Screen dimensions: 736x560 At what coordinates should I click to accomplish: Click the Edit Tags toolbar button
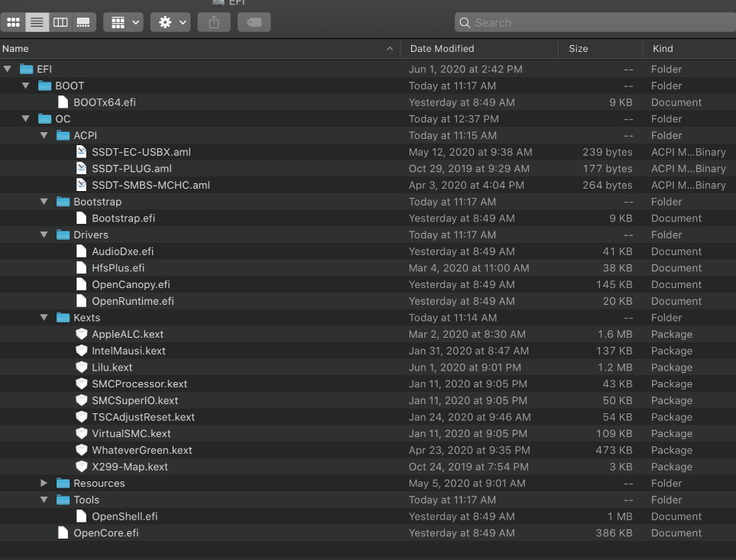[x=254, y=22]
